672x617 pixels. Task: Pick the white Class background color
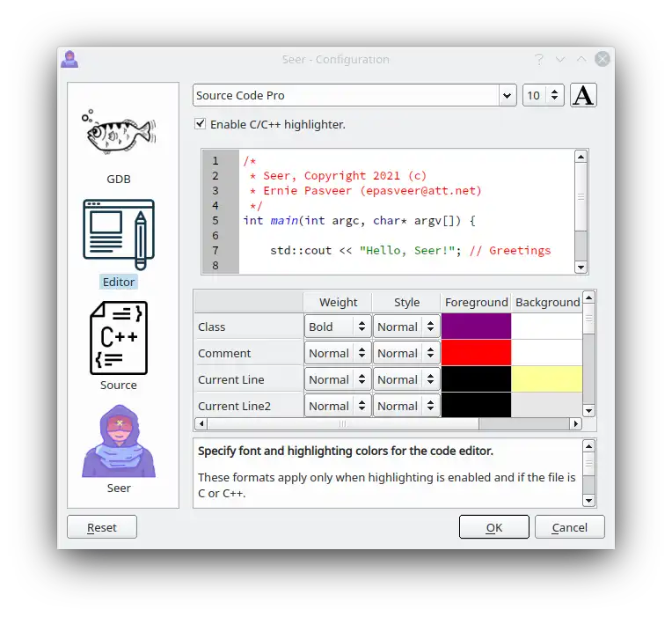point(546,327)
